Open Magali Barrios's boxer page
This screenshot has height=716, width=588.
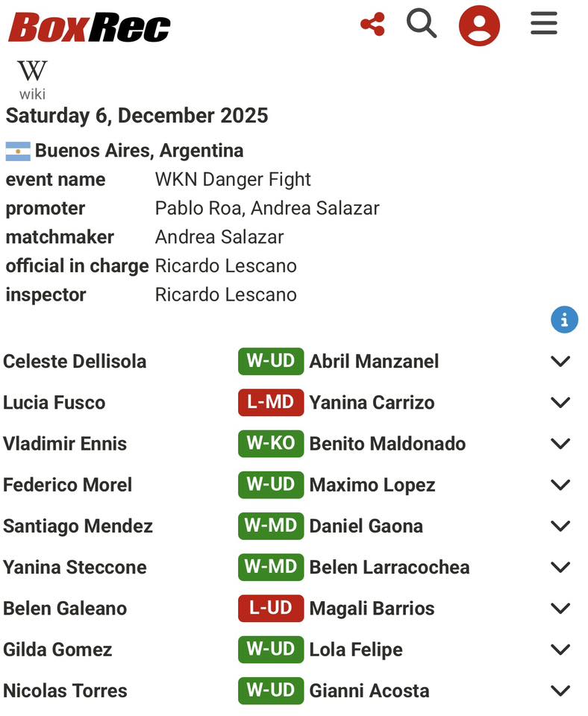(x=372, y=609)
